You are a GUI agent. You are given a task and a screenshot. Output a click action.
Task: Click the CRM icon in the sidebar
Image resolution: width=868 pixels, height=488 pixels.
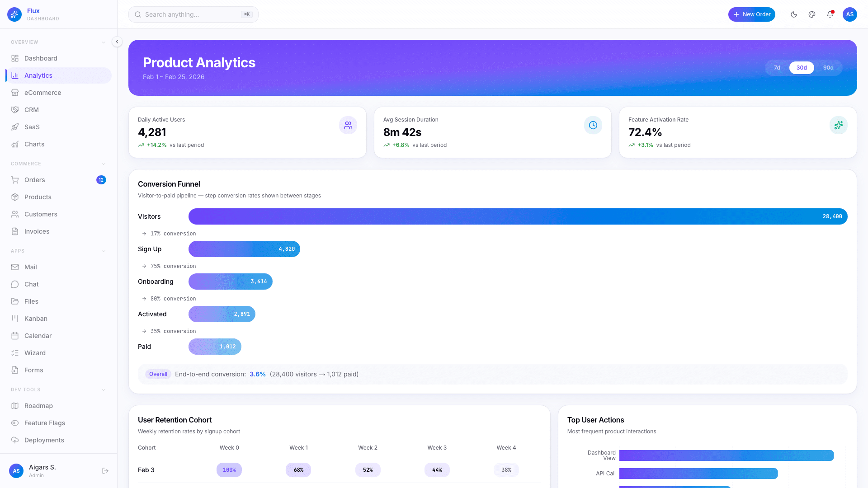15,110
